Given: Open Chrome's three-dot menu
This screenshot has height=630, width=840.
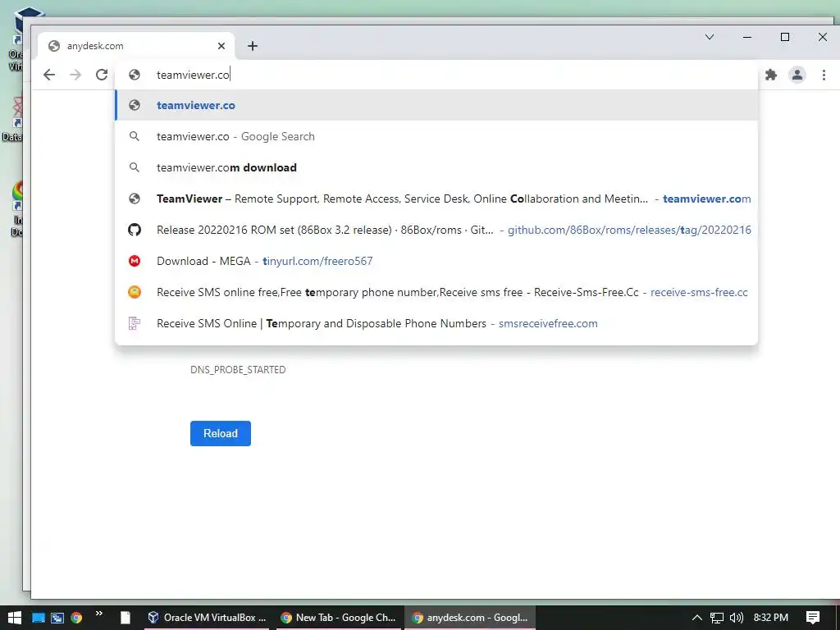Looking at the screenshot, I should point(824,75).
